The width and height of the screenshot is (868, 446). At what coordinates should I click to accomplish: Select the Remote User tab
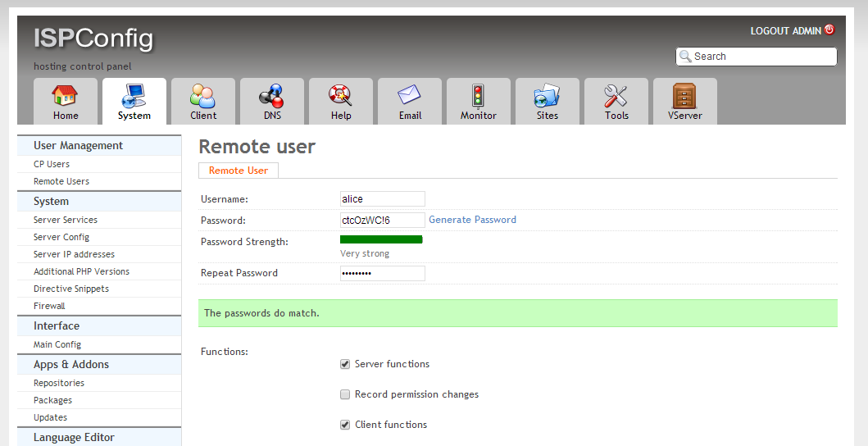click(238, 171)
